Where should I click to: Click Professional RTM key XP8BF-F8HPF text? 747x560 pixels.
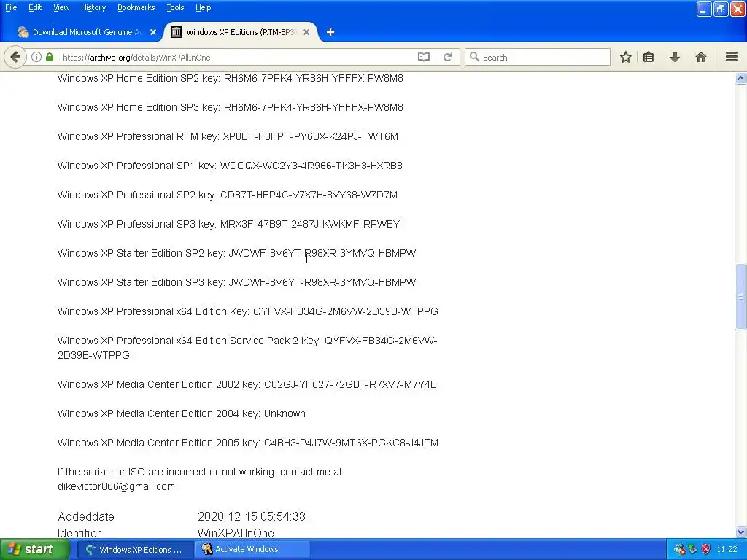click(310, 136)
